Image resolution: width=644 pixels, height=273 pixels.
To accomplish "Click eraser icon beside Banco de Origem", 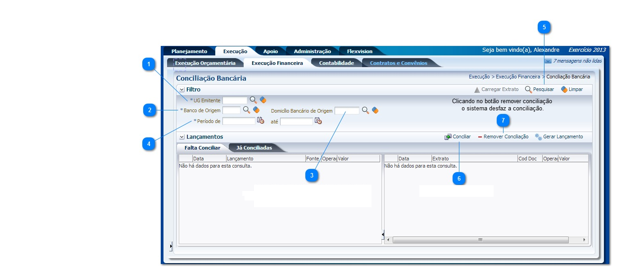I will coord(256,109).
